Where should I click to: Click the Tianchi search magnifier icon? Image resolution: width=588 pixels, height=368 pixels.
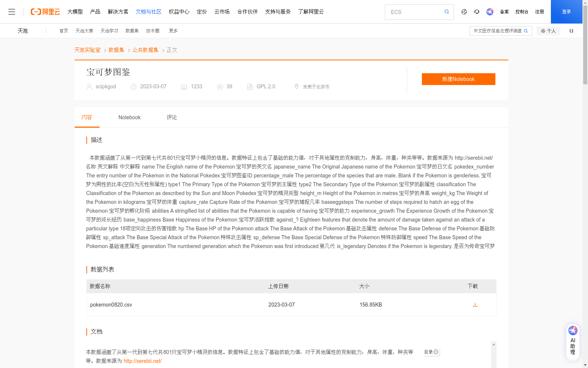click(526, 31)
